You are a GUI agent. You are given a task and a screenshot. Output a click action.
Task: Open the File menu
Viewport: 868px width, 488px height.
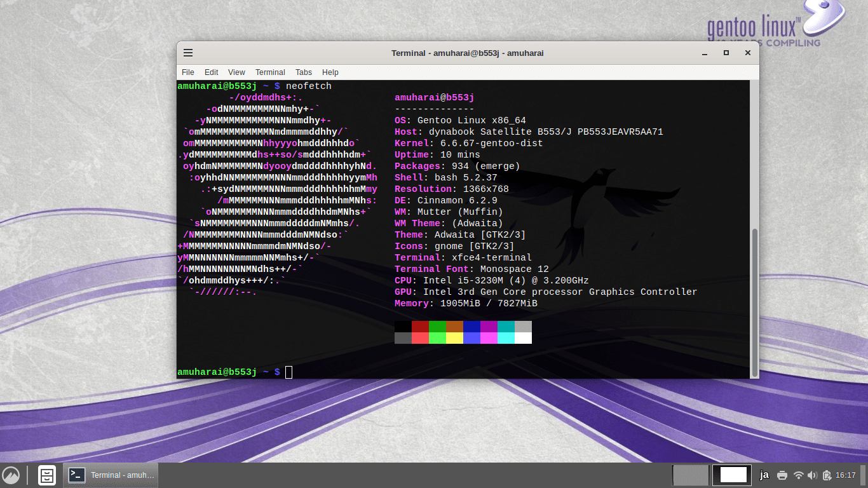point(188,72)
